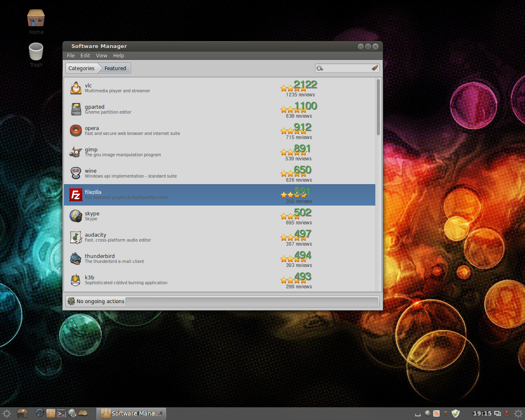The width and height of the screenshot is (525, 420).
Task: Click the magnifier icon in search box
Action: pyautogui.click(x=320, y=68)
